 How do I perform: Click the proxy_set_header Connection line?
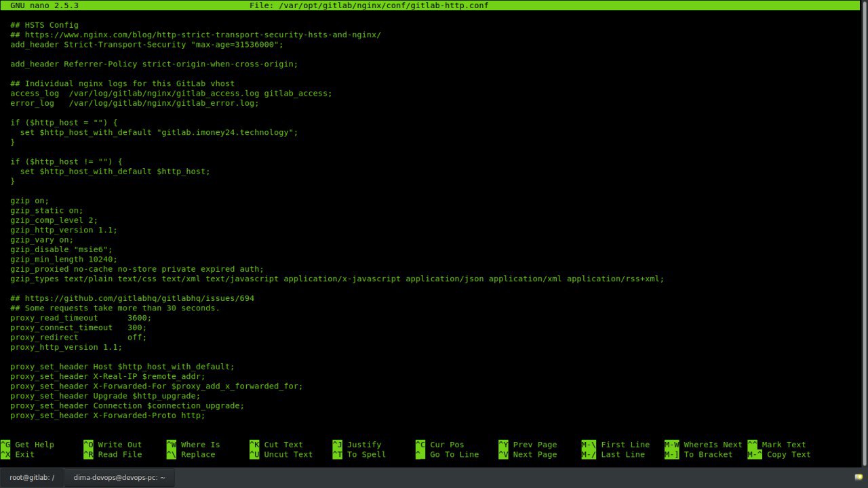(127, 406)
